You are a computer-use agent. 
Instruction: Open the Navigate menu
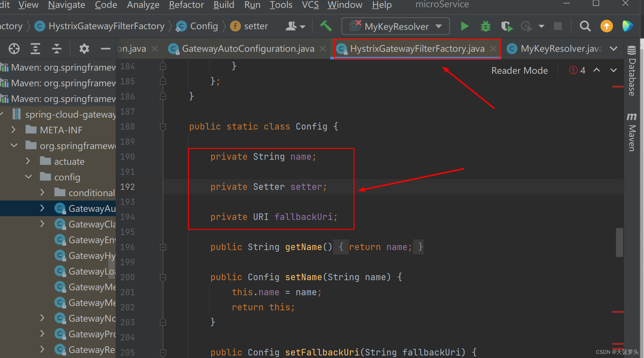tap(66, 5)
